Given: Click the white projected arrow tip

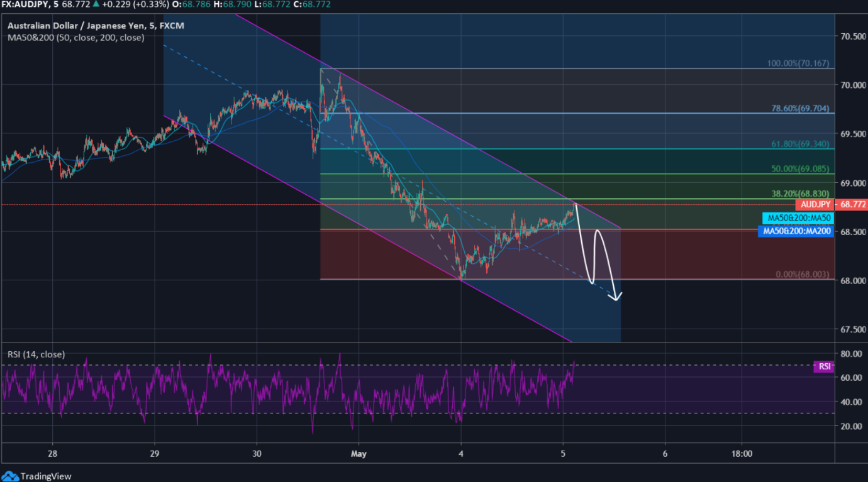Looking at the screenshot, I should [x=616, y=299].
